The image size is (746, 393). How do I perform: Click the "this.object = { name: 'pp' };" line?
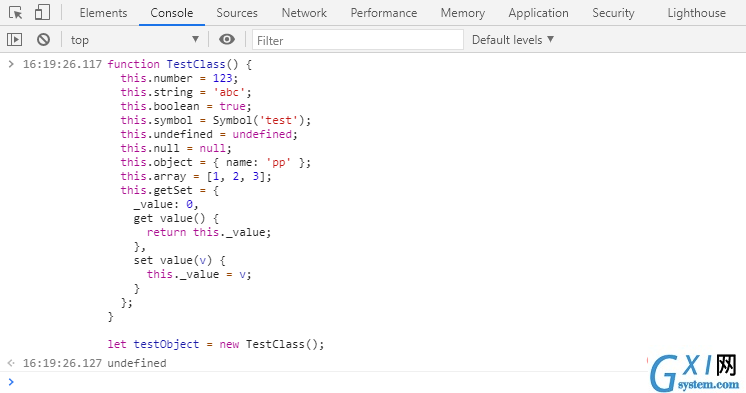tap(216, 162)
